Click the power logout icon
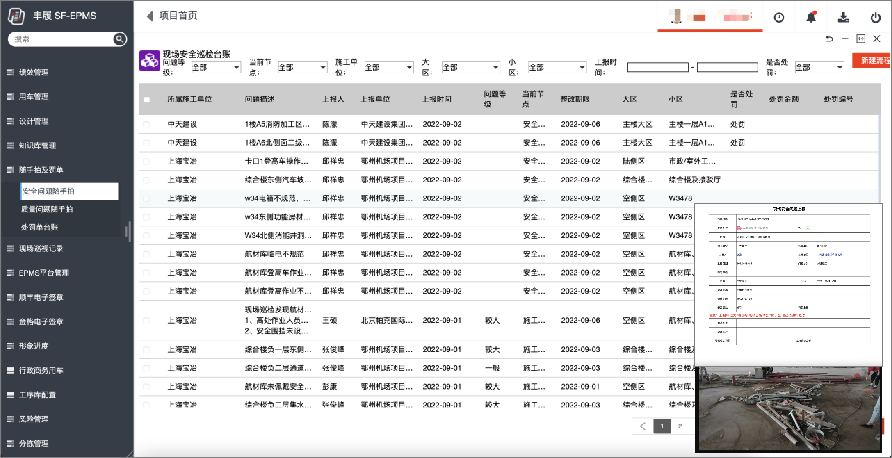 (875, 17)
